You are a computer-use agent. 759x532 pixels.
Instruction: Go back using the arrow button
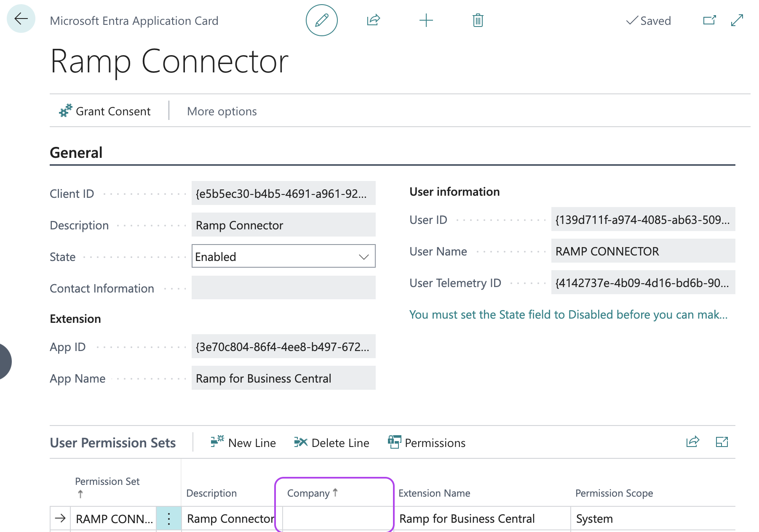point(21,19)
